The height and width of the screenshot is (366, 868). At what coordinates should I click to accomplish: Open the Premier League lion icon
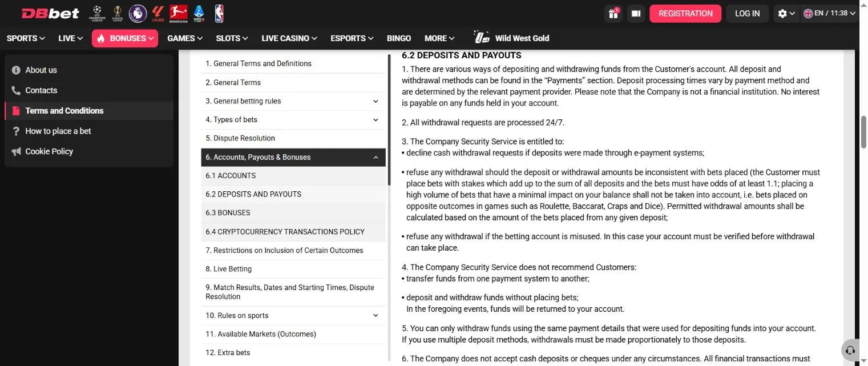coord(138,13)
